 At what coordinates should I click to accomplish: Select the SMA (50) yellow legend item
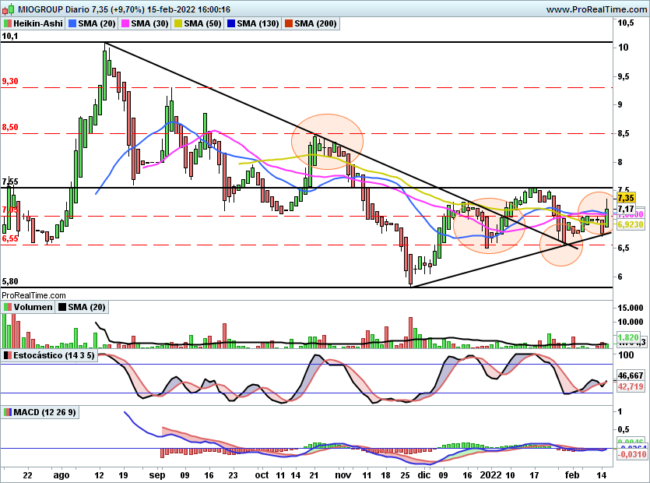[197, 24]
